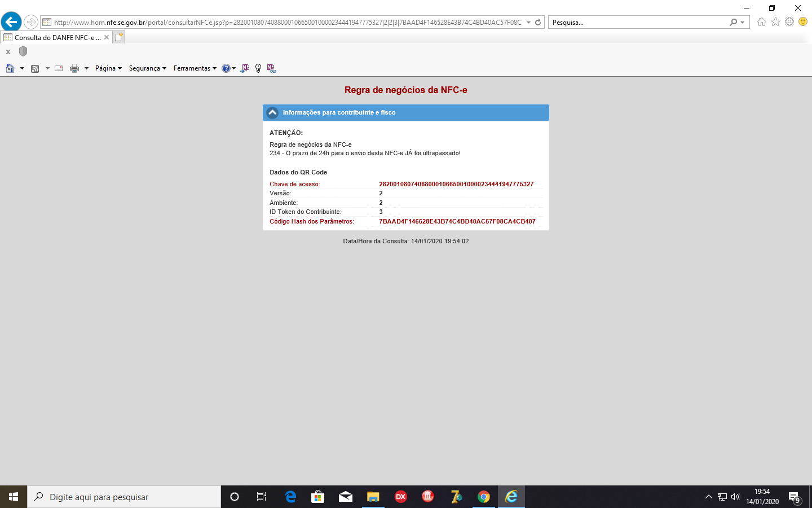The width and height of the screenshot is (812, 508).
Task: Open the Segurança menu
Action: coord(148,68)
